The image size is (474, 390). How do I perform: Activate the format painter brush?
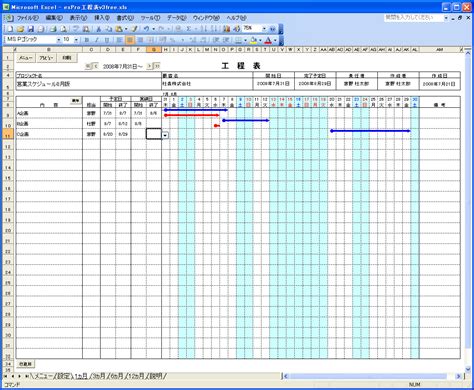(134, 29)
